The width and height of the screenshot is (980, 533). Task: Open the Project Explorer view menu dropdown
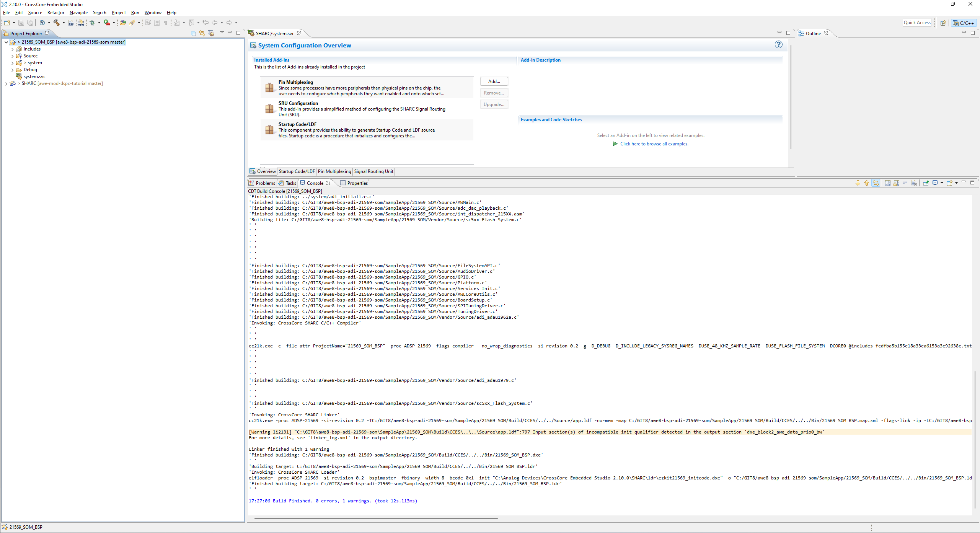(x=222, y=33)
